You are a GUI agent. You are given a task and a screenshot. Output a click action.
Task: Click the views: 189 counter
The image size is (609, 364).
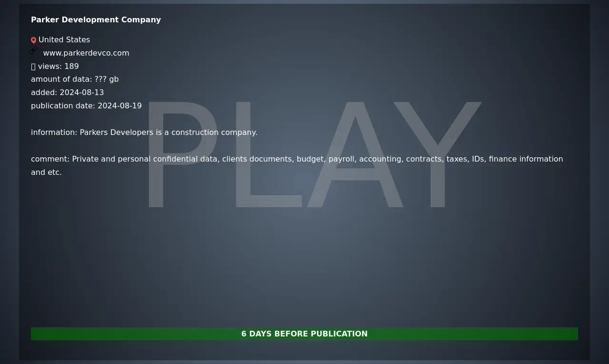(x=58, y=67)
